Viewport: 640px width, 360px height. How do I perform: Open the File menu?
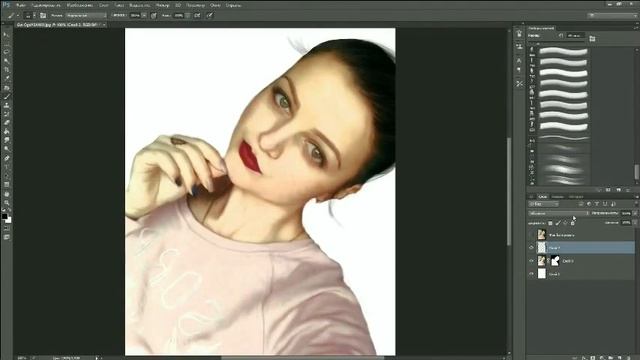[x=21, y=5]
